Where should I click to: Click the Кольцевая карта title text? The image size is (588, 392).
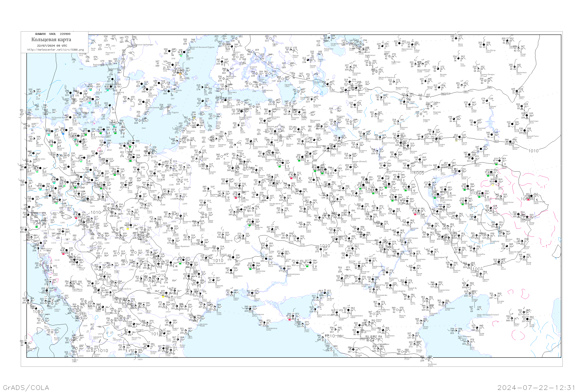[x=51, y=40]
